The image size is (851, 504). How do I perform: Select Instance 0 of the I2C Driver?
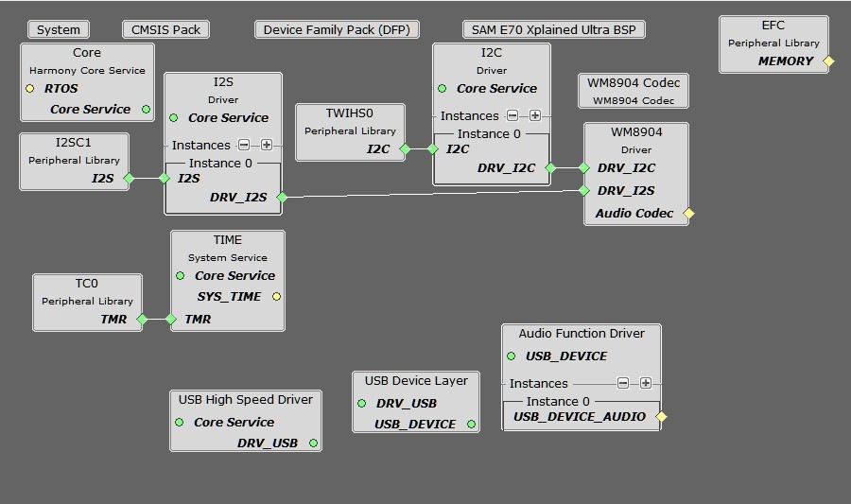[489, 134]
